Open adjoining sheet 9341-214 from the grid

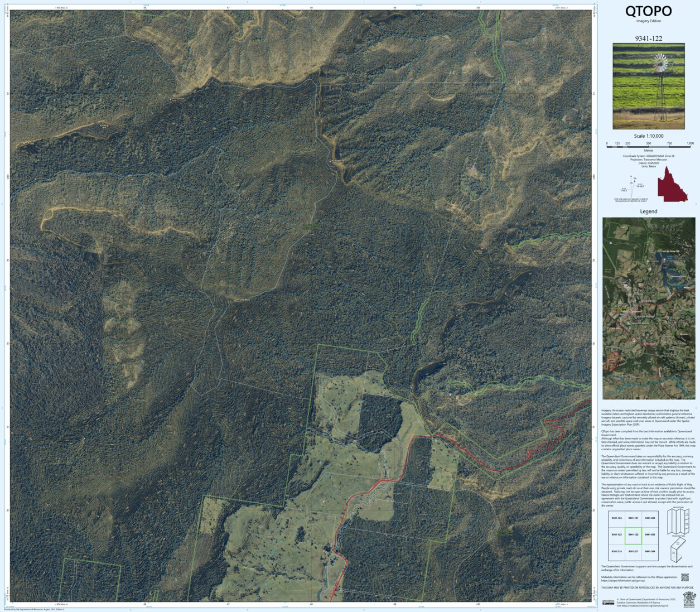[x=617, y=551]
